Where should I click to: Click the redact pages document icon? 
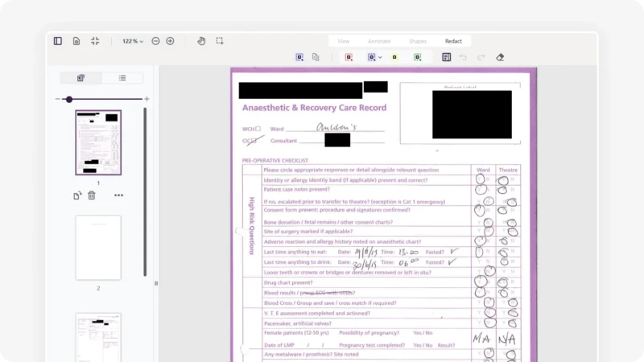click(316, 57)
